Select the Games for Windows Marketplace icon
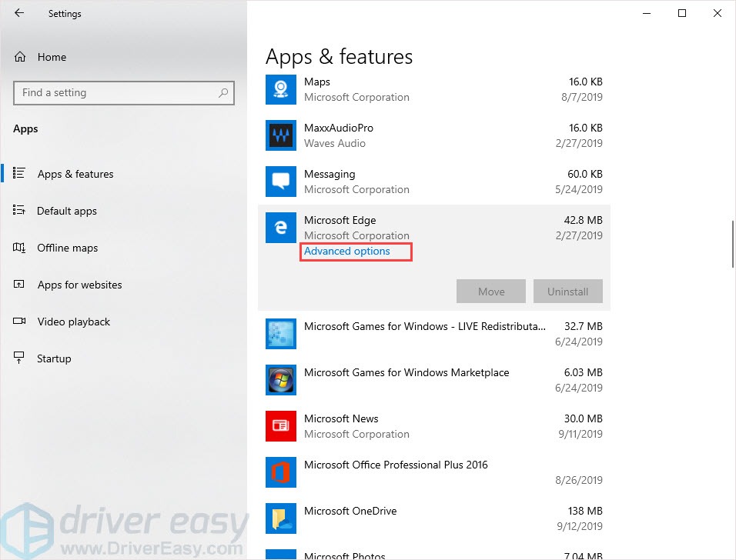Viewport: 736px width, 560px height. [x=281, y=380]
